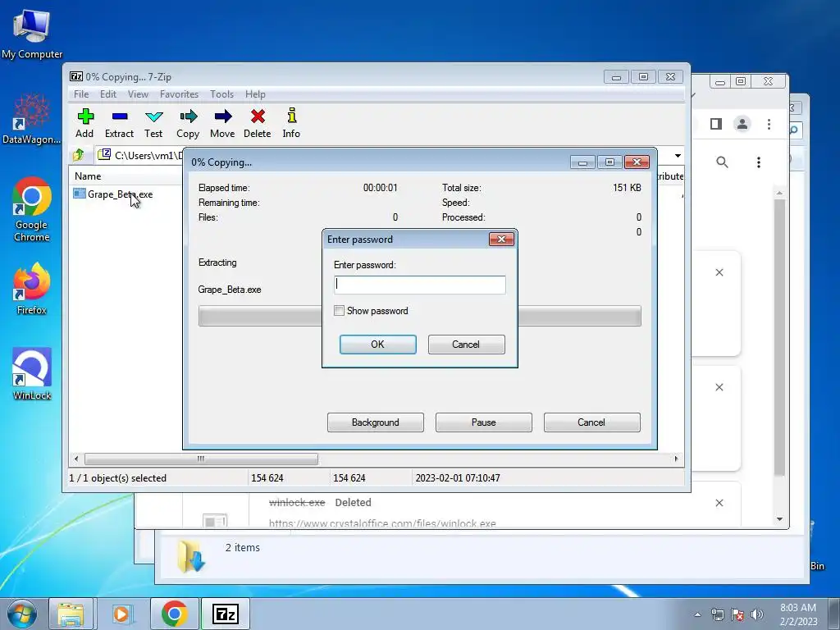Click the Background button
The width and height of the screenshot is (840, 630).
click(x=376, y=422)
